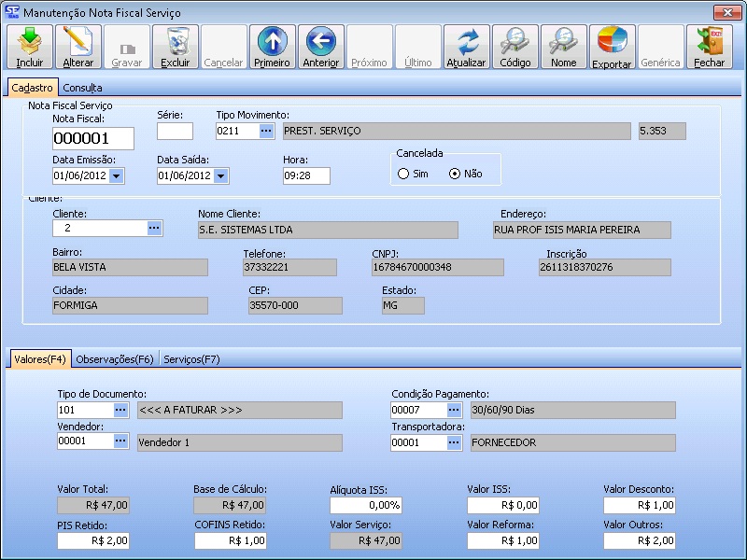Click the Valor Desconto input field
This screenshot has width=747, height=560.
[x=639, y=505]
